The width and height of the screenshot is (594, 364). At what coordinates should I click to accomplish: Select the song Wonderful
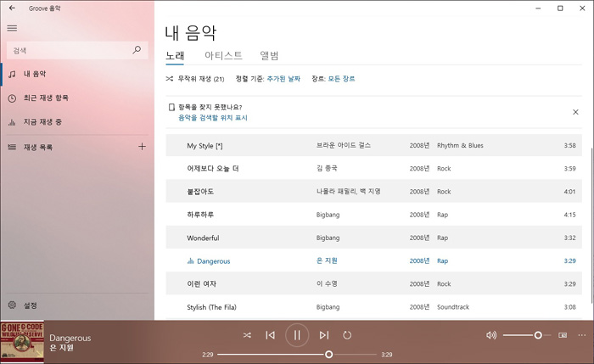tap(373, 238)
